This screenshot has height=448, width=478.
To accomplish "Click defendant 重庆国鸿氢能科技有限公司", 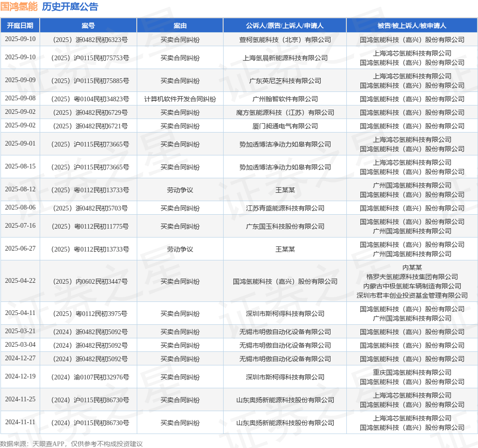I will [x=412, y=372].
